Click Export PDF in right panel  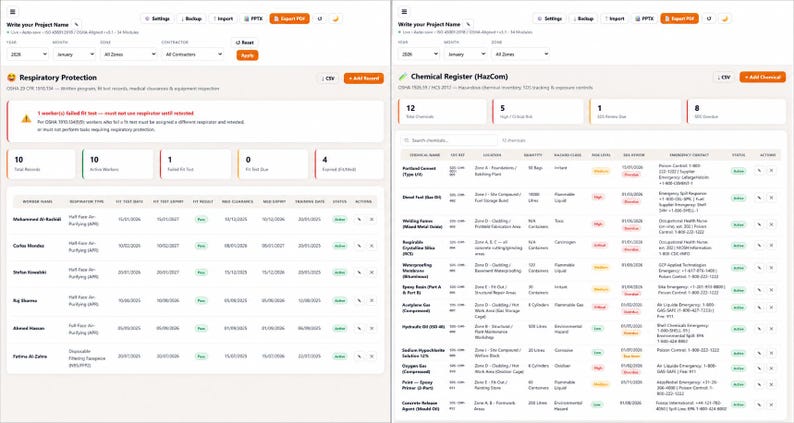coord(680,19)
